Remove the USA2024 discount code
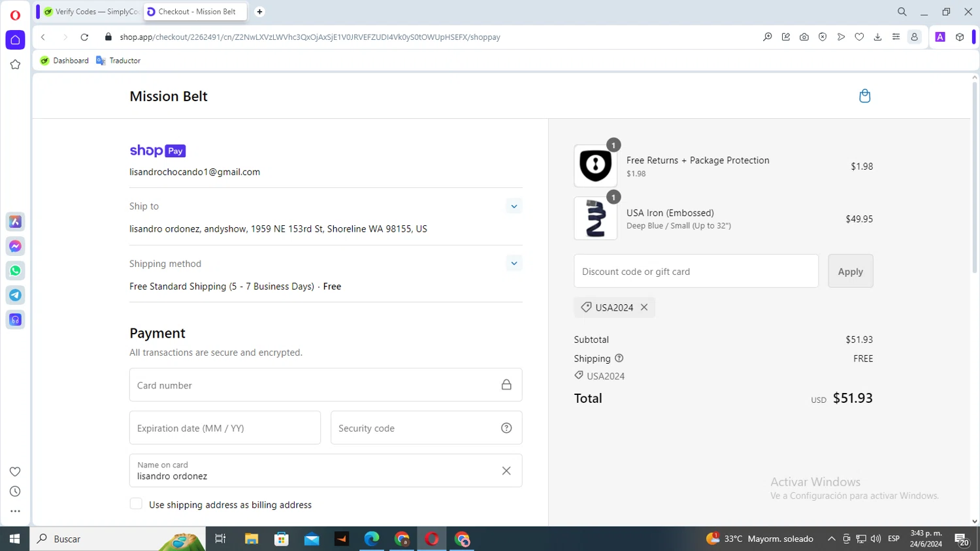The image size is (980, 551). click(x=644, y=307)
